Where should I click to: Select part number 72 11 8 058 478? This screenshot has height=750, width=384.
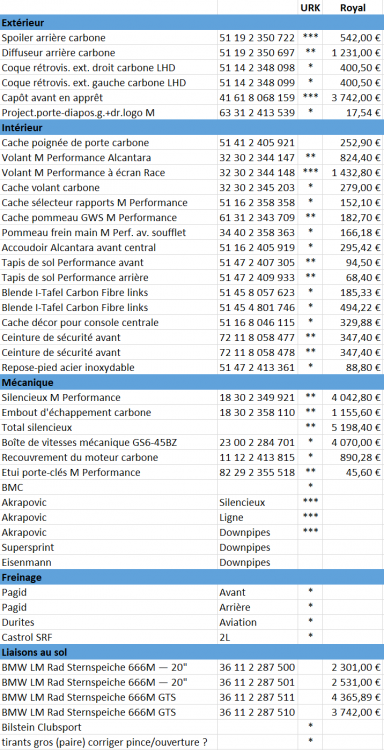pos(258,353)
